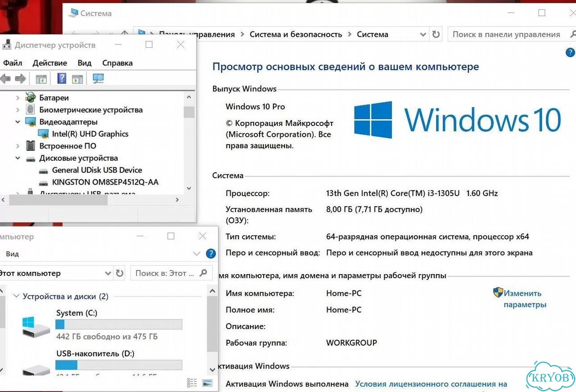Click the Поиск в панели управления search field

tap(512, 34)
